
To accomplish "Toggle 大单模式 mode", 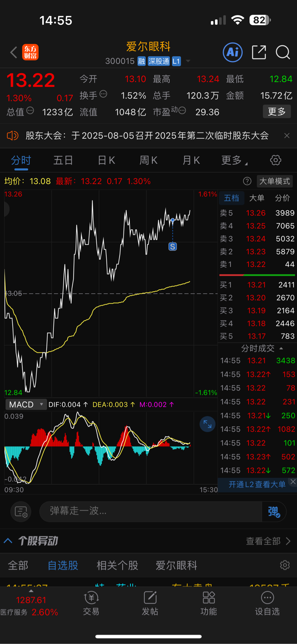I will [275, 181].
